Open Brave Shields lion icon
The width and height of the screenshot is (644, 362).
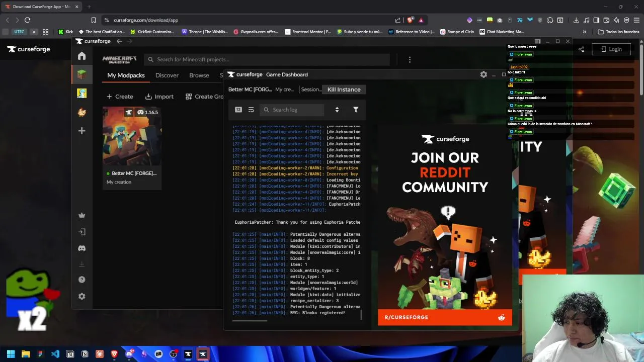click(x=410, y=20)
